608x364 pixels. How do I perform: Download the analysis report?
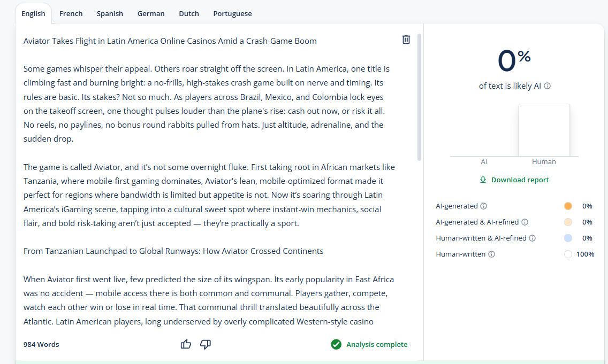514,180
